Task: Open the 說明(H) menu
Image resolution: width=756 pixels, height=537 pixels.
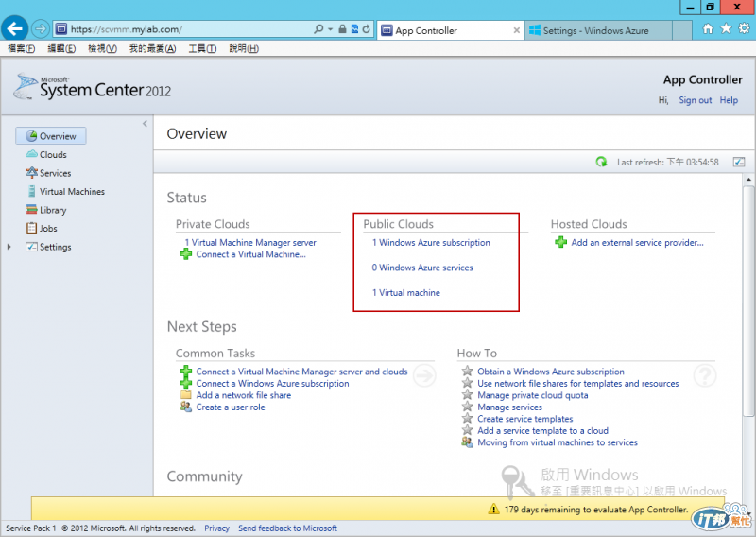Action: [x=244, y=48]
